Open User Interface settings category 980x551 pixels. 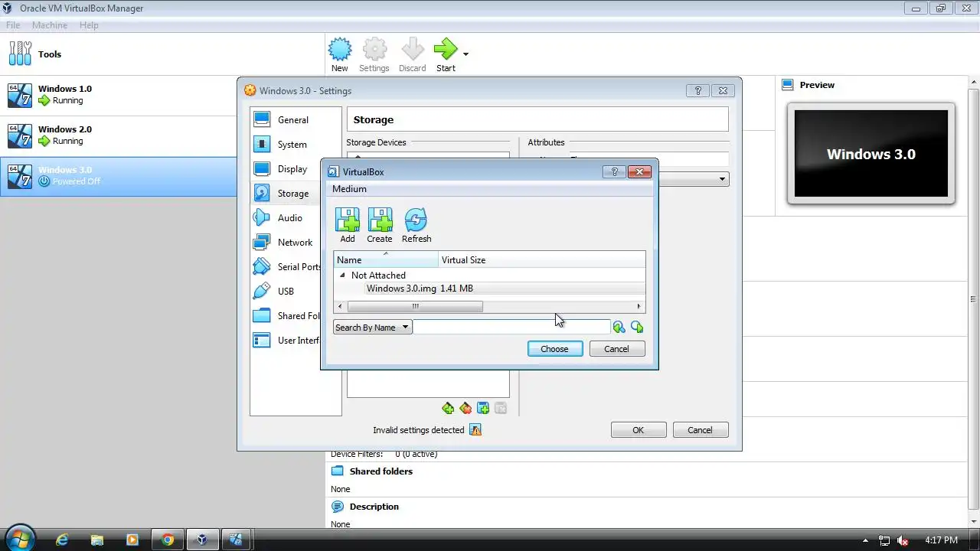tap(287, 340)
